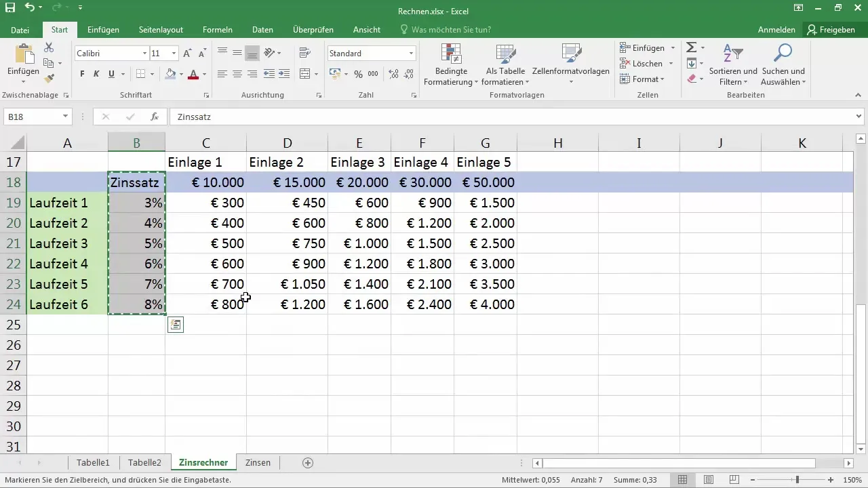868x488 pixels.
Task: Open the number format Standard dropdown
Action: click(x=411, y=53)
